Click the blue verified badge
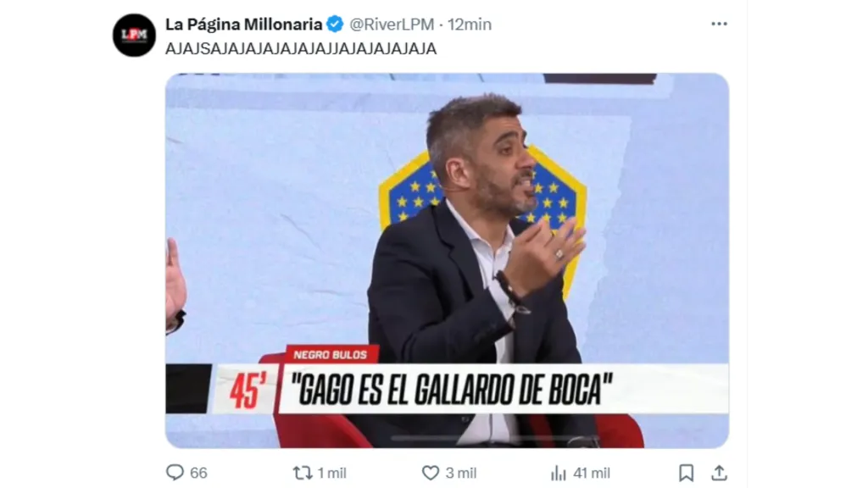This screenshot has width=868, height=488. (x=335, y=25)
